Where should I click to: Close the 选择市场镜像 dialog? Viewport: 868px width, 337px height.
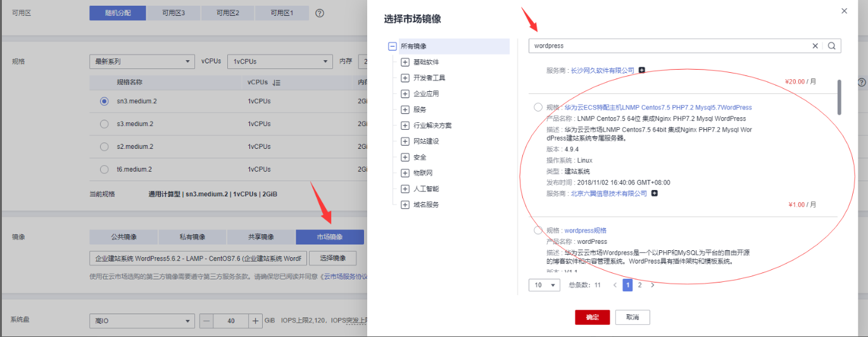click(844, 11)
